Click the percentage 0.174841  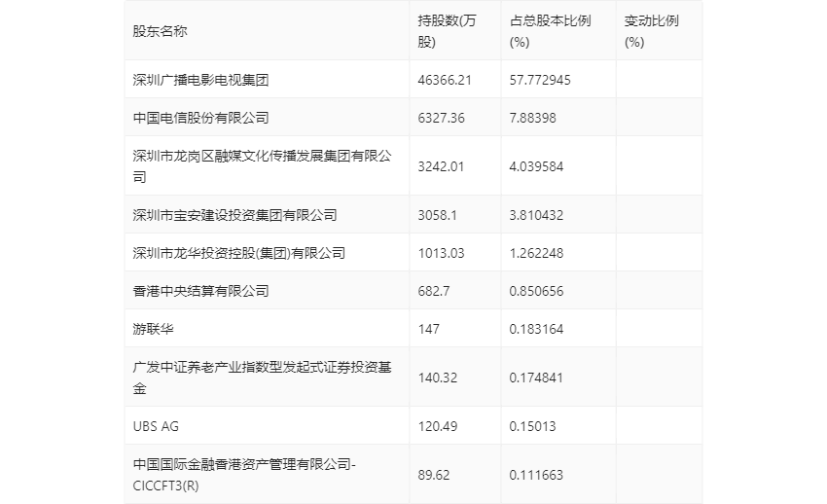coord(536,378)
